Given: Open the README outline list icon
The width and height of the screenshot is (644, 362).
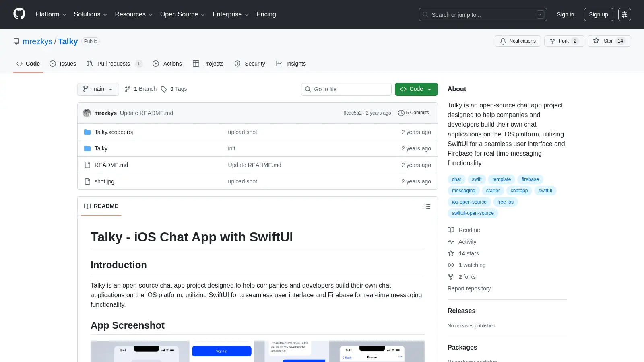Looking at the screenshot, I should [x=427, y=206].
